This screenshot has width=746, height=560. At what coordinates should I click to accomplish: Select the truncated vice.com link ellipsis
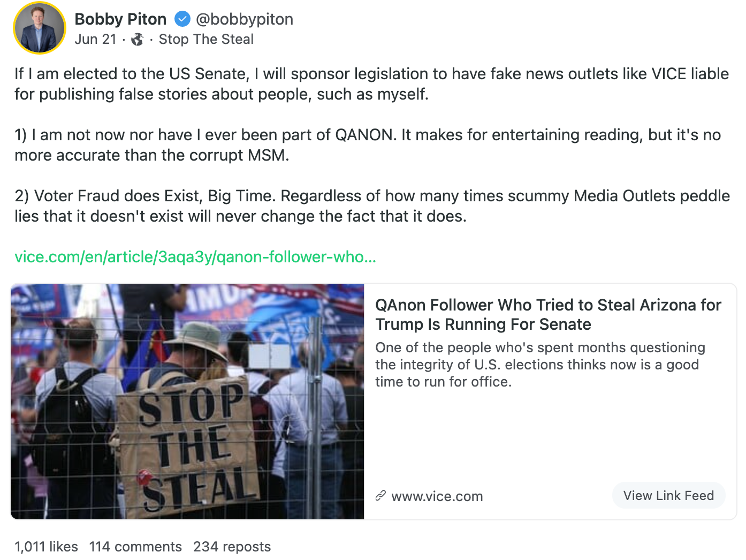pos(372,257)
